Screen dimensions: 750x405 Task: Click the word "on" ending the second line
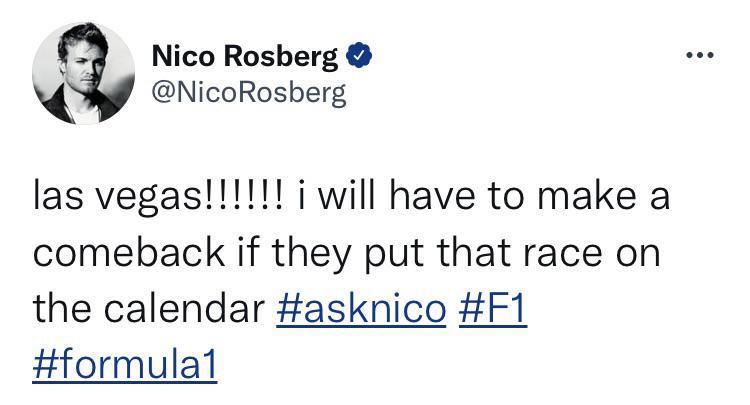638,256
